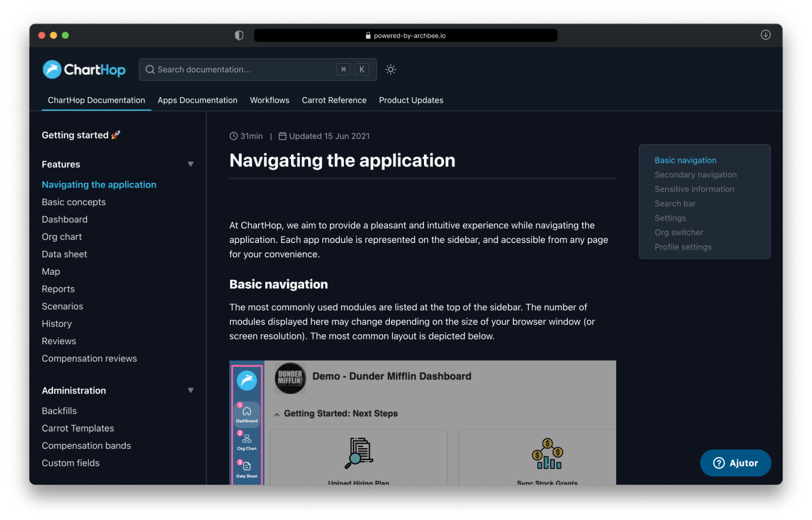Toggle light theme with sun icon
Screen dimensions: 812x520
390,69
